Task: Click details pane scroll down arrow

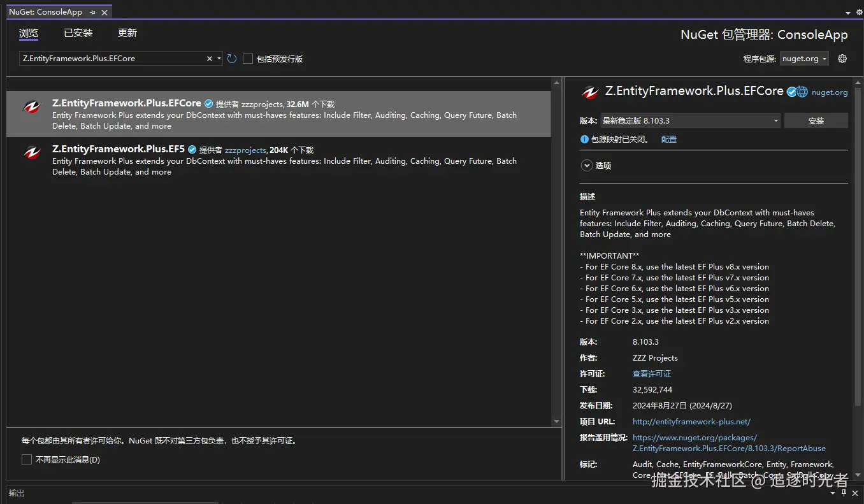Action: [858, 475]
